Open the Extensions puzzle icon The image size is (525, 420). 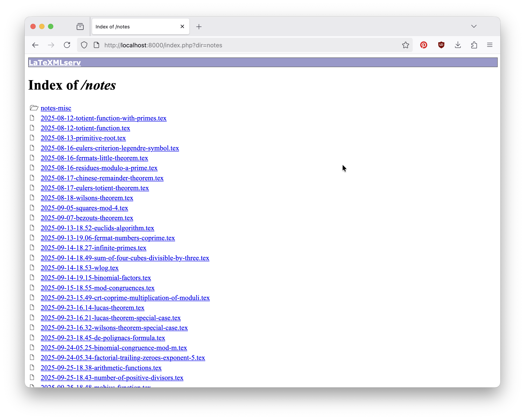pos(474,45)
